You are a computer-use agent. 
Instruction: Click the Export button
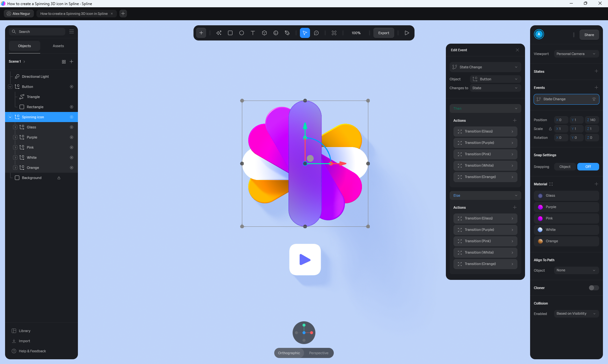383,33
